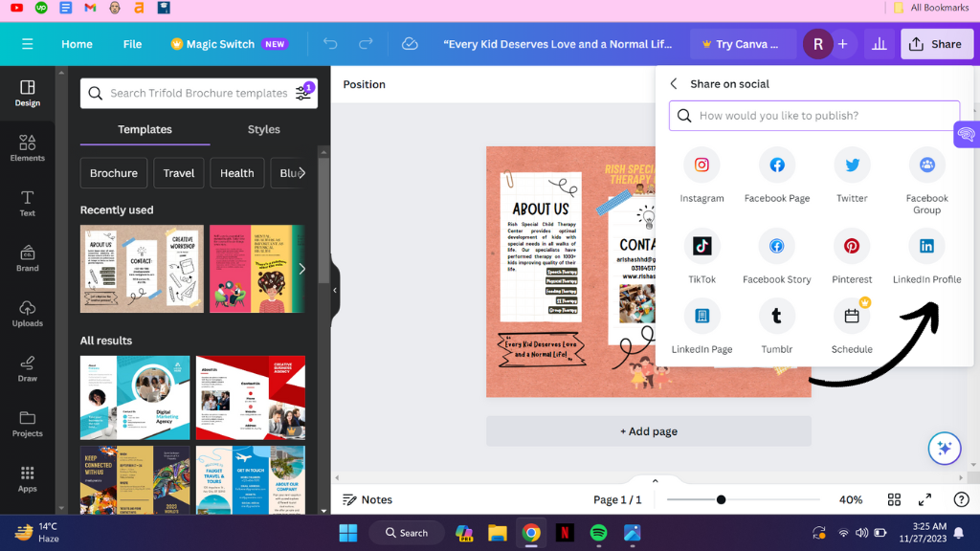Open the Canva hamburger menu

click(27, 44)
